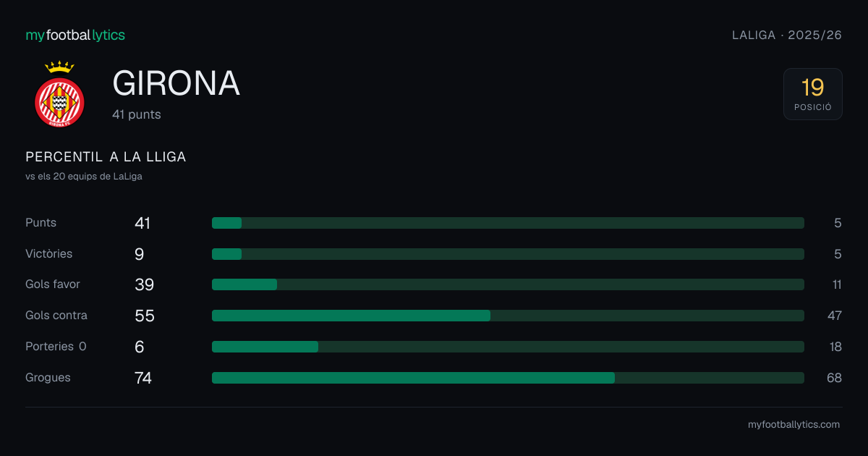The width and height of the screenshot is (868, 456).
Task: Click the Gols contra value 55
Action: [x=145, y=316]
